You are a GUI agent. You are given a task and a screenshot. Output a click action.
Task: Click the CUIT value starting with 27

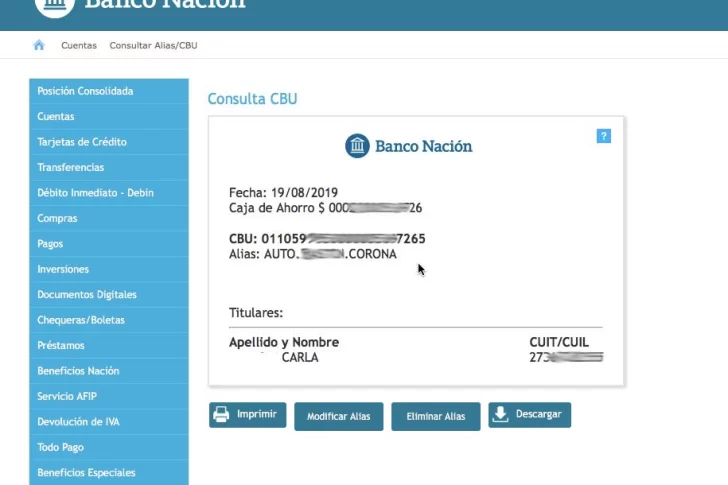[x=566, y=357]
